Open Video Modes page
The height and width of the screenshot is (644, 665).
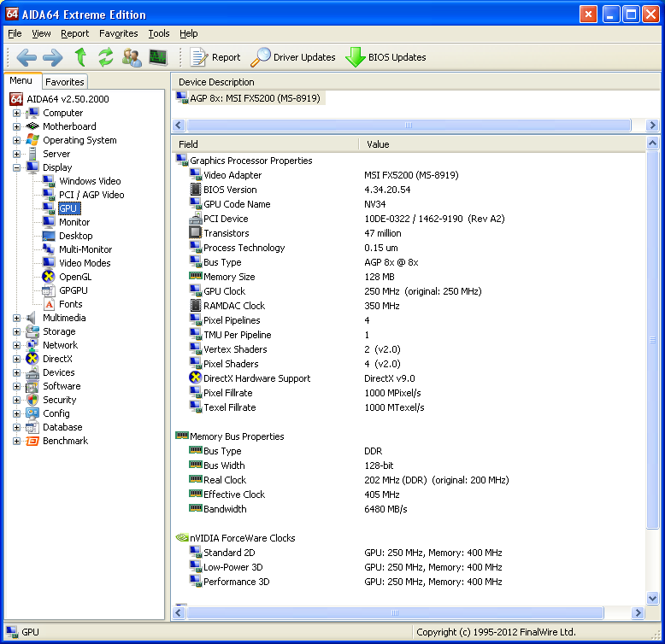click(x=85, y=263)
